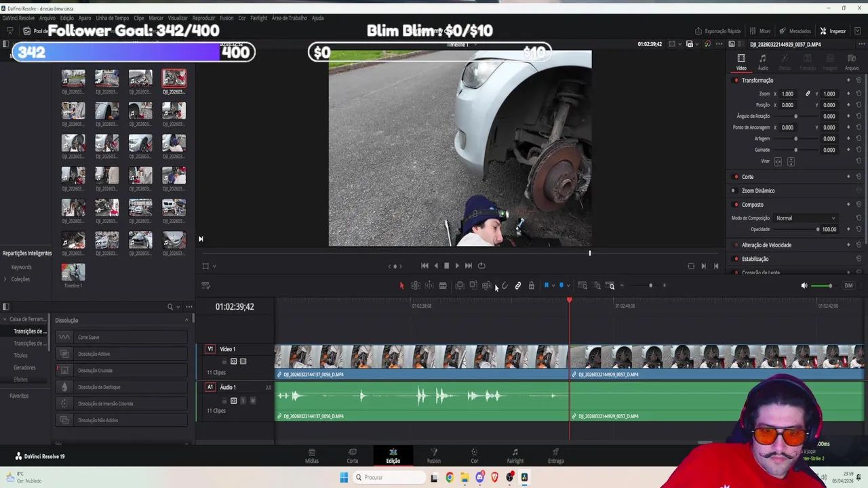The image size is (868, 488).
Task: Switch to the Arquivo inspector tab
Action: click(x=852, y=62)
